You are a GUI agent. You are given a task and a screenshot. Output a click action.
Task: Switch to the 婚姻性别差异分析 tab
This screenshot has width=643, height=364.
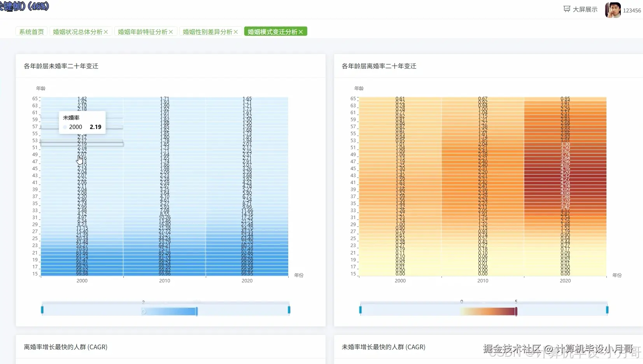click(x=207, y=32)
